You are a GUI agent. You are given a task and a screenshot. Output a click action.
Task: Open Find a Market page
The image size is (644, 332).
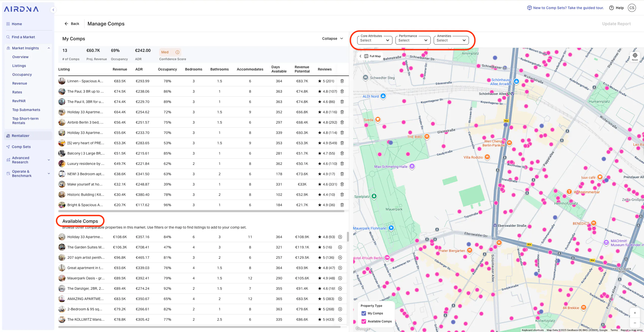(23, 37)
